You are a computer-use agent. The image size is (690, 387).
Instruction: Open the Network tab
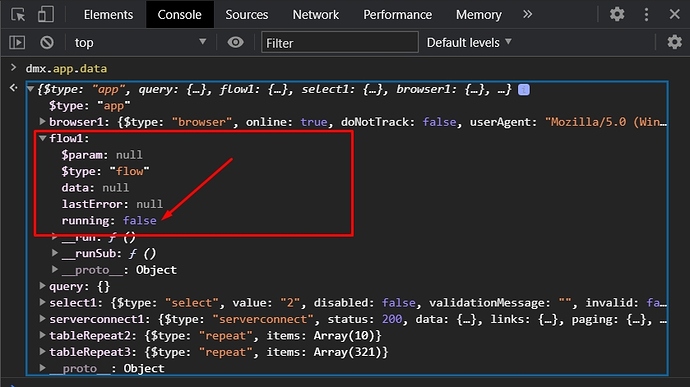316,15
